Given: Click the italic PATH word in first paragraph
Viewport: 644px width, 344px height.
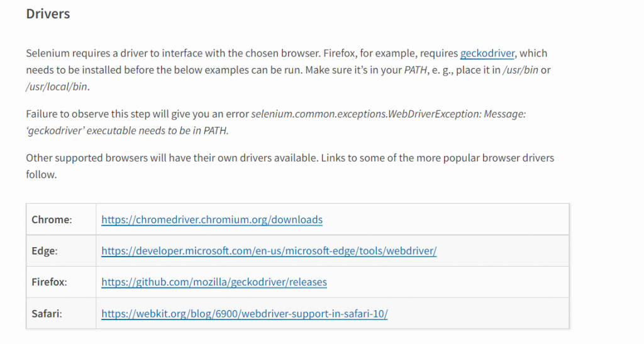Looking at the screenshot, I should [x=415, y=70].
